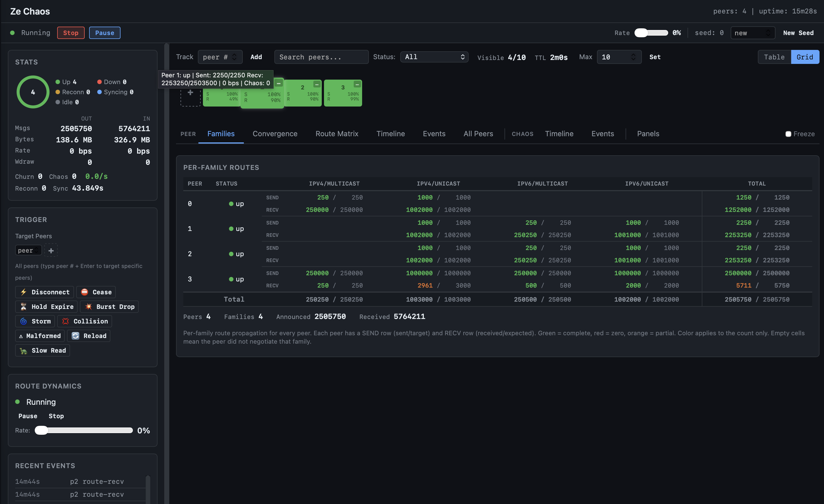The image size is (824, 504).
Task: Select peer 1 row in Per-Family Routes
Action: [x=497, y=229]
